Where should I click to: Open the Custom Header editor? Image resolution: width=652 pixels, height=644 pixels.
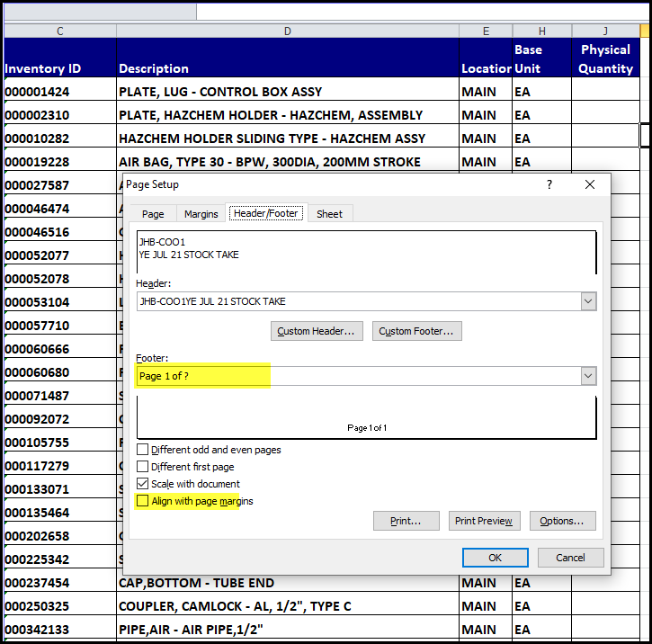pyautogui.click(x=318, y=331)
